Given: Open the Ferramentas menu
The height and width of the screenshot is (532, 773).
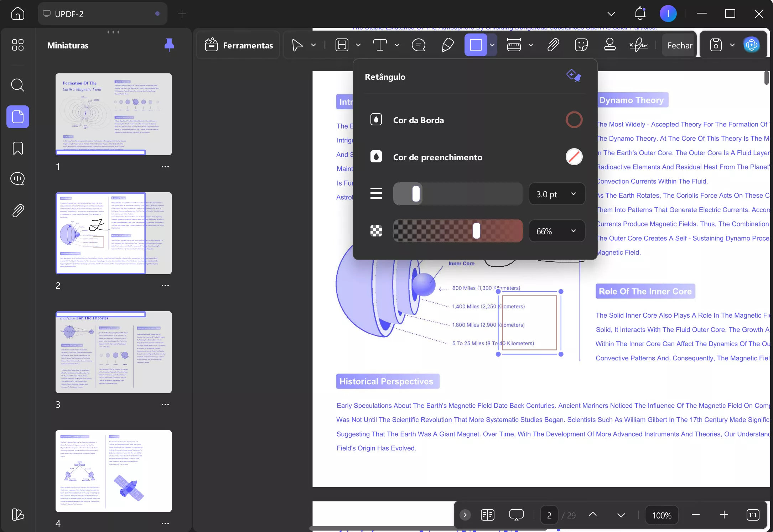Looking at the screenshot, I should (239, 45).
